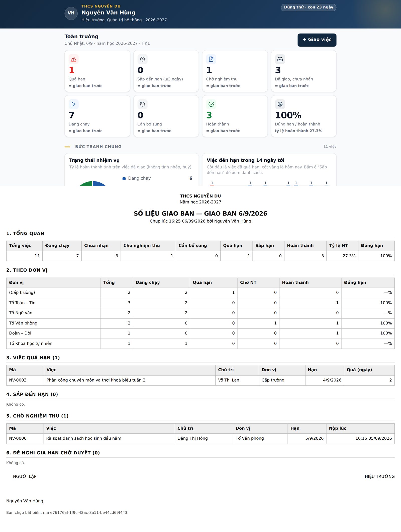Viewport: 401px width, 532px height.
Task: Click the task code NV-0003
Action: [18, 380]
